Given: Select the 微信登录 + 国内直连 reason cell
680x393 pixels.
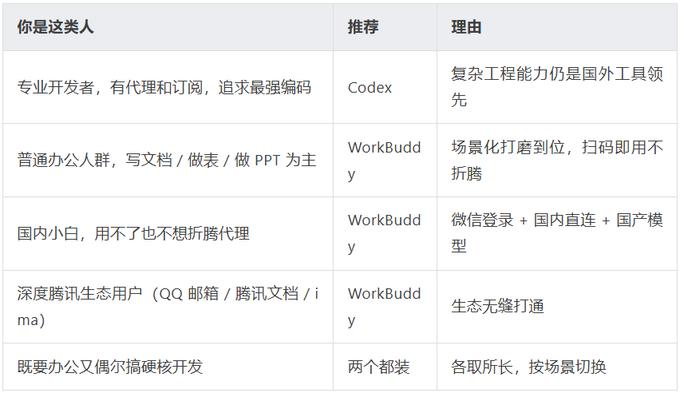Looking at the screenshot, I should [x=557, y=233].
